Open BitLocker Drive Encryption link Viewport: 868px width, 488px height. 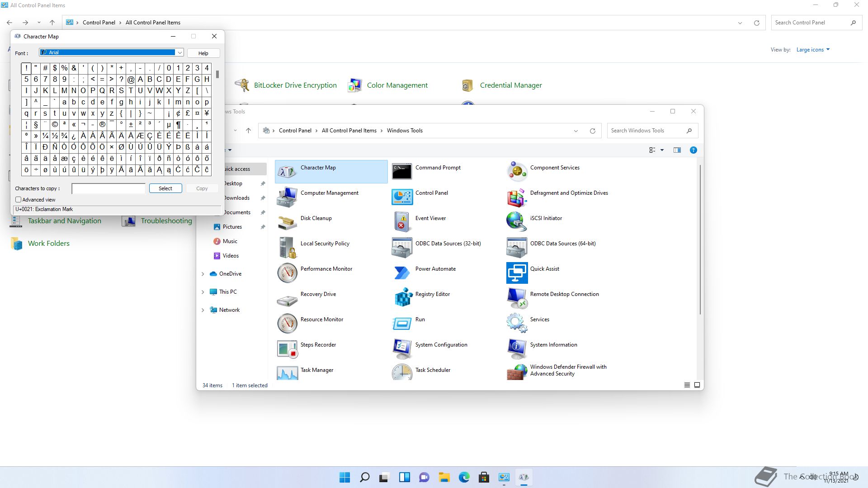tap(295, 85)
